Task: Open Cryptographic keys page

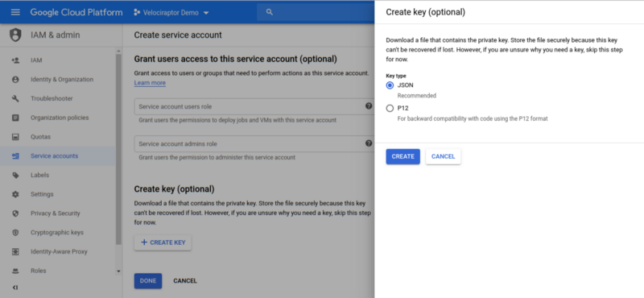Action: [x=57, y=233]
